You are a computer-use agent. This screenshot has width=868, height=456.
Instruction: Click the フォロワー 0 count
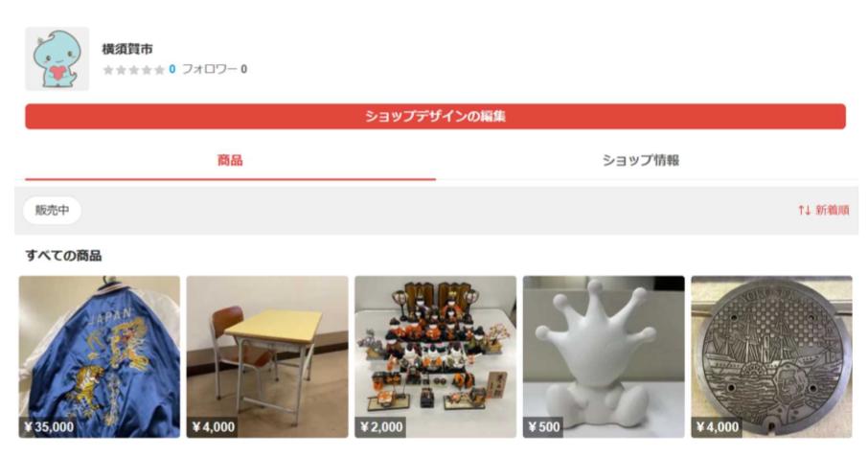[x=215, y=69]
